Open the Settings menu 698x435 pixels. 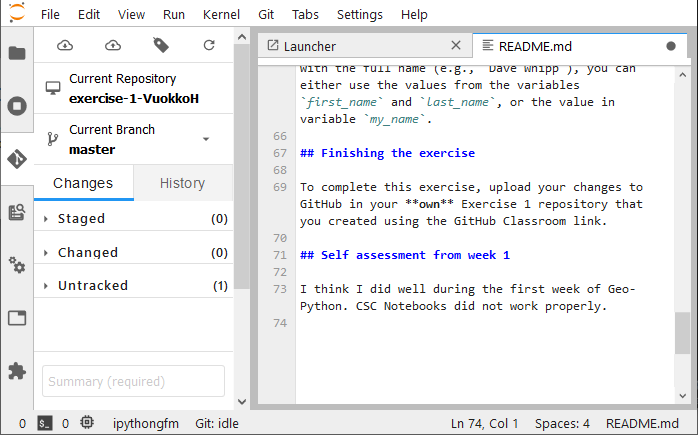tap(360, 15)
